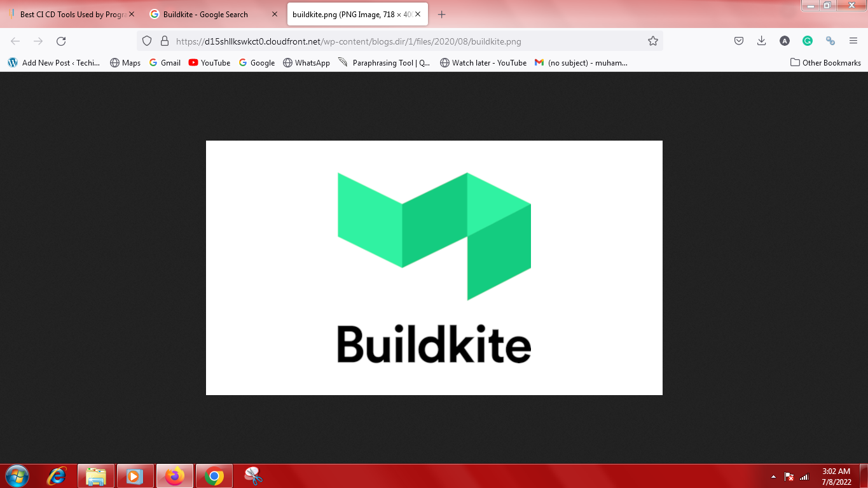
Task: Close the buildkite.png tab
Action: click(x=418, y=14)
